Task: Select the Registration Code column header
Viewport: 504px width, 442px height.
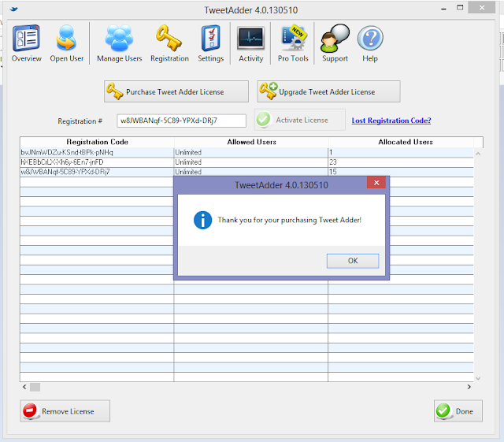Action: [97, 142]
